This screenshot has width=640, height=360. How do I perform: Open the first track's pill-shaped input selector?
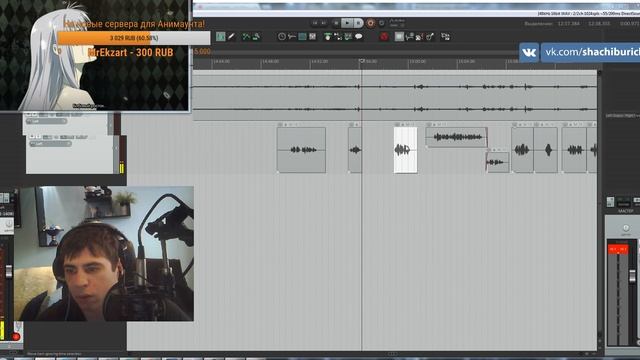46,121
